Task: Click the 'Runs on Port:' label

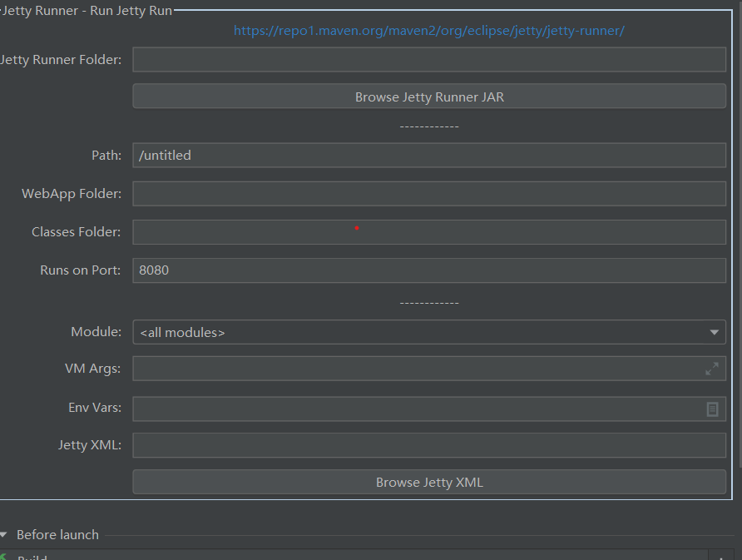Action: pos(81,270)
